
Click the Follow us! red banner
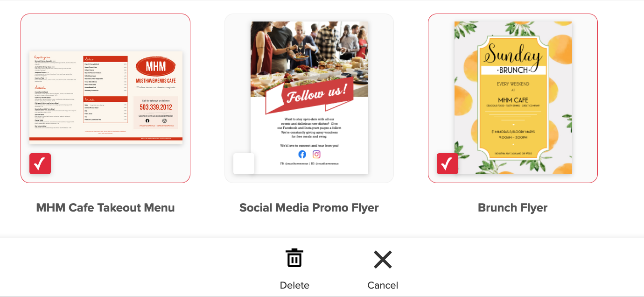click(309, 95)
